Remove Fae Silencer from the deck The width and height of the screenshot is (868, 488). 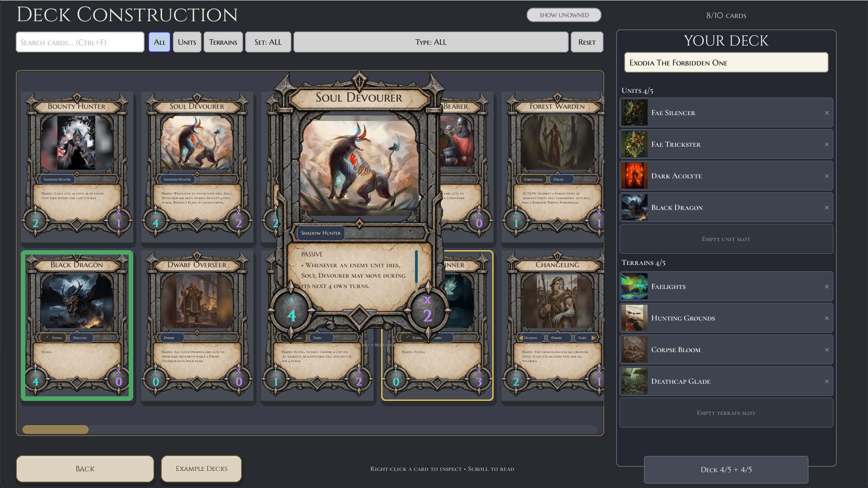pos(826,113)
